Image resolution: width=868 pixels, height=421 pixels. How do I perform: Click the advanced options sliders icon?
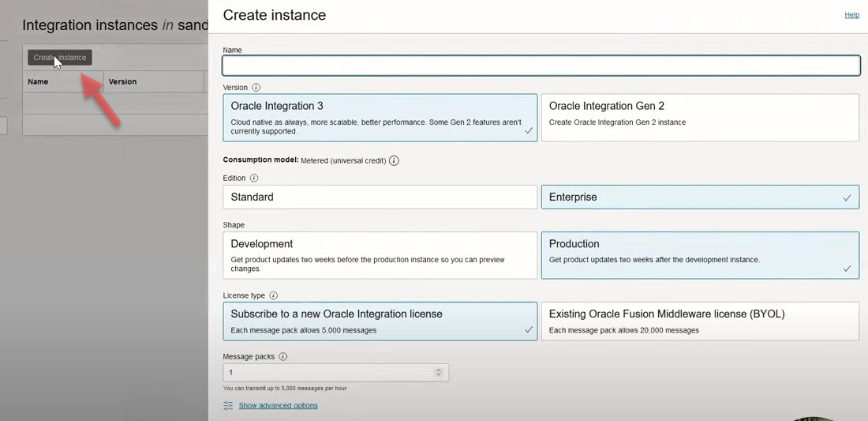click(x=228, y=405)
